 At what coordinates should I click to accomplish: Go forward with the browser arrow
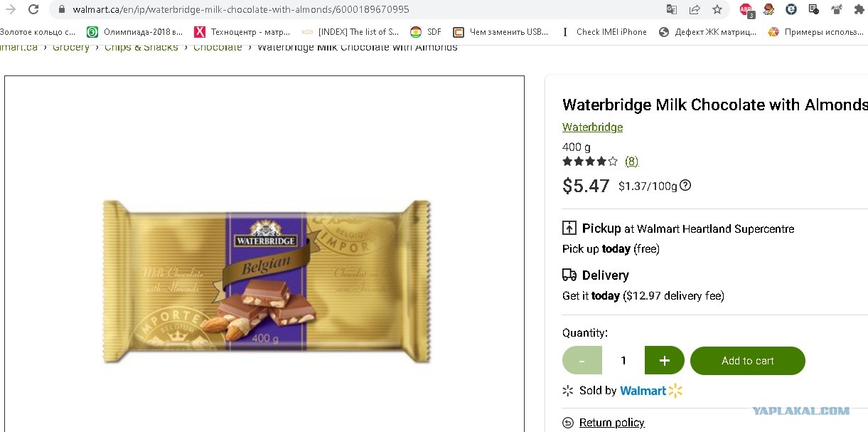point(10,9)
